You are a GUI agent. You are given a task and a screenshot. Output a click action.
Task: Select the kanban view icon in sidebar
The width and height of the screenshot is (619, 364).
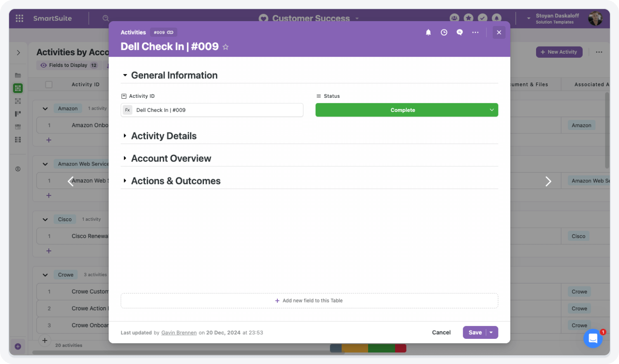pos(18,114)
